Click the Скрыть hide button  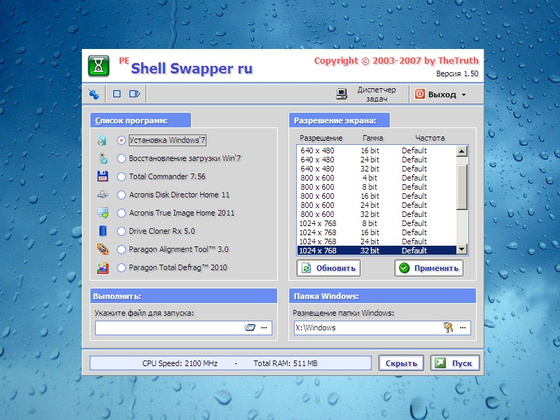click(401, 363)
